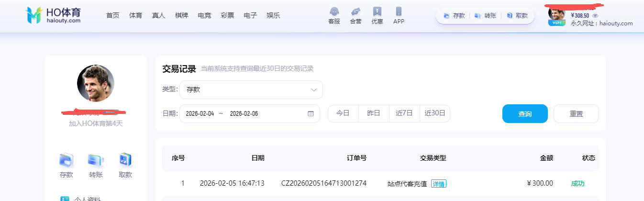Image resolution: width=644 pixels, height=201 pixels.
Task: Select the 近30日 quick filter
Action: click(x=435, y=113)
